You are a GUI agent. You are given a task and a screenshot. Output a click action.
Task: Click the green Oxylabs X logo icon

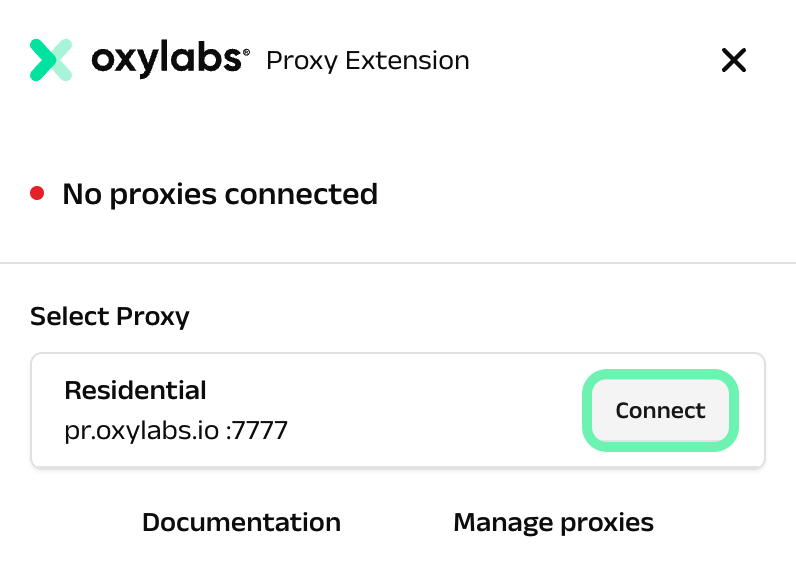(x=51, y=60)
